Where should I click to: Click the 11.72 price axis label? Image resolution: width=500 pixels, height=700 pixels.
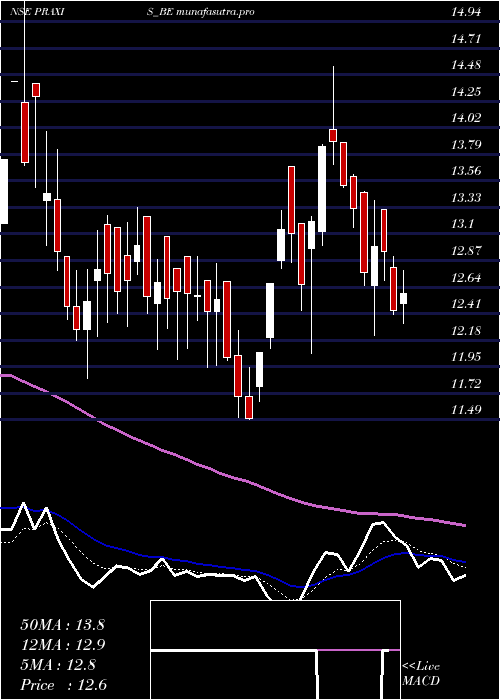pyautogui.click(x=466, y=383)
